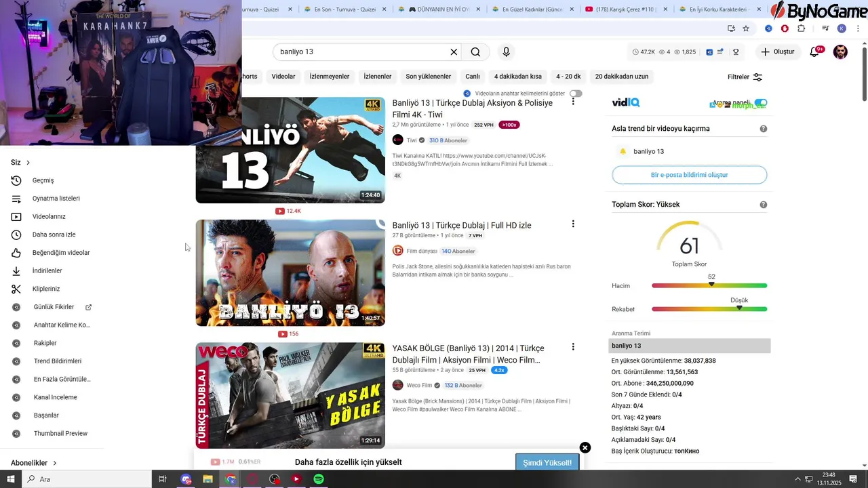Select the 20 dakikadan uzun chip

[x=622, y=77]
